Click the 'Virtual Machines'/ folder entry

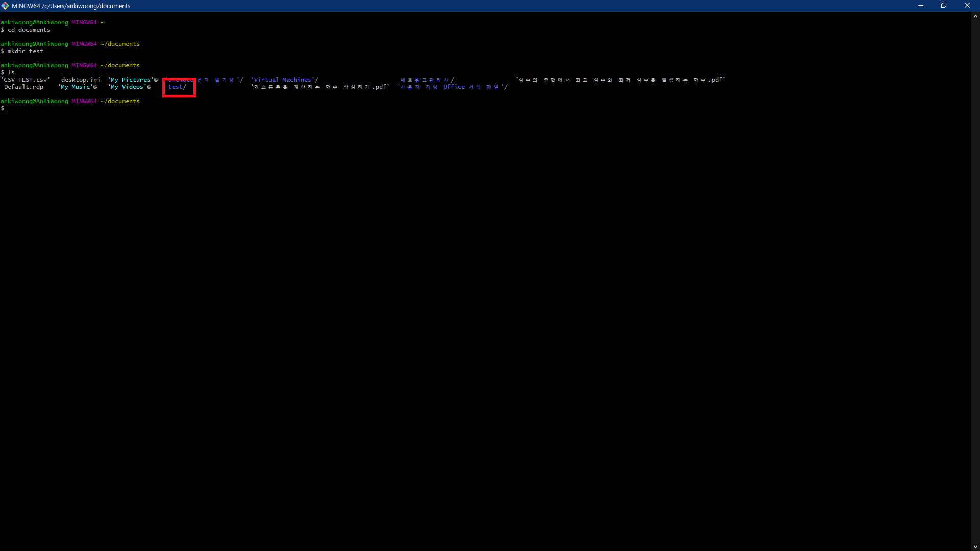285,80
